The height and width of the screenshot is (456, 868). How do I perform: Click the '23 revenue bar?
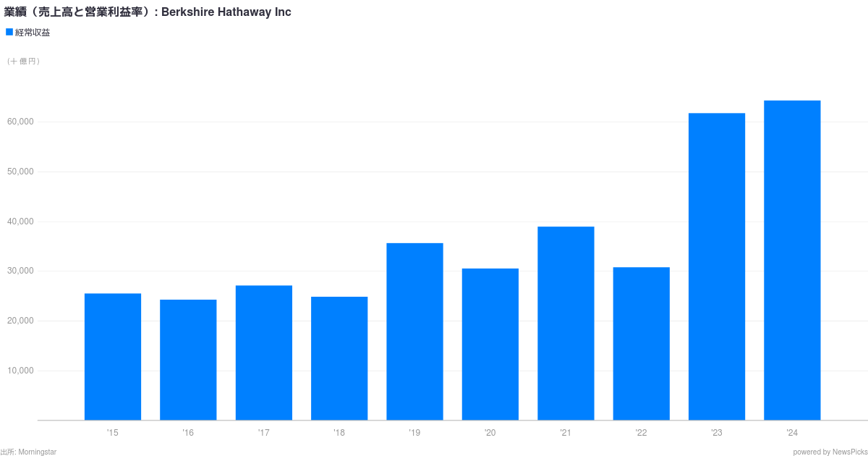coord(717,266)
